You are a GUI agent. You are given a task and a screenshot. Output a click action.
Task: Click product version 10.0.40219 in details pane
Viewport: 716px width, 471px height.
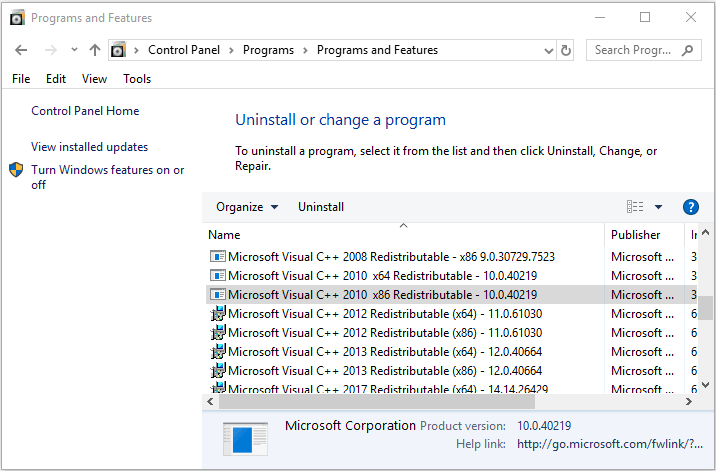click(x=544, y=426)
